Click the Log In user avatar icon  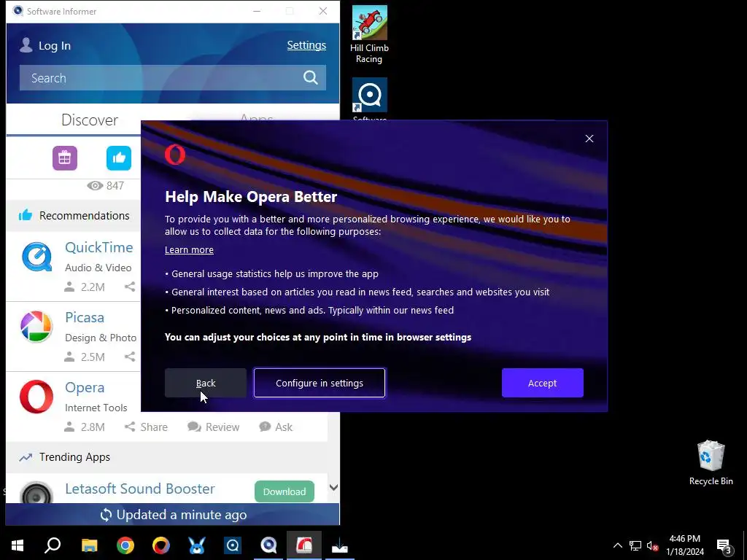pyautogui.click(x=26, y=45)
